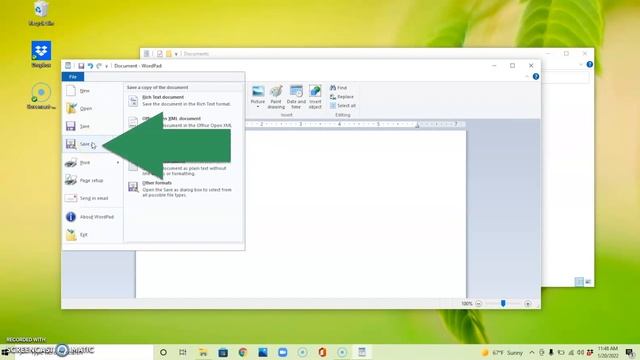Open Task View on taskbar
Screen dimensions: 640x360
click(183, 352)
